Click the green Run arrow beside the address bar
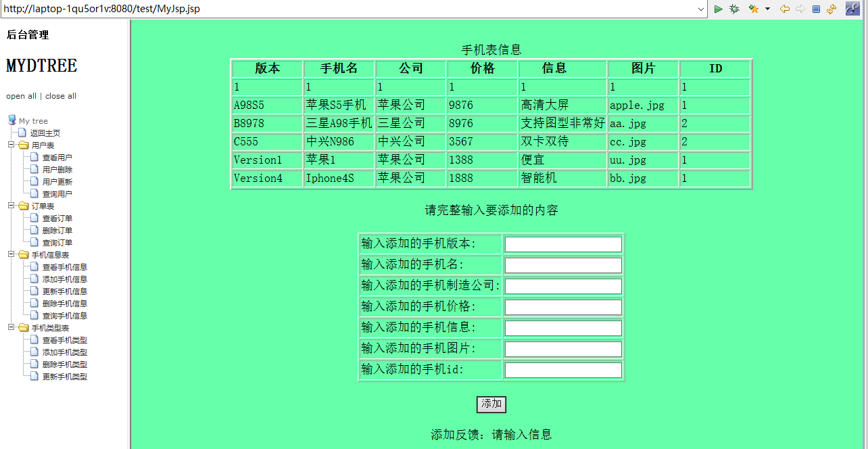The width and height of the screenshot is (868, 449). pyautogui.click(x=719, y=9)
